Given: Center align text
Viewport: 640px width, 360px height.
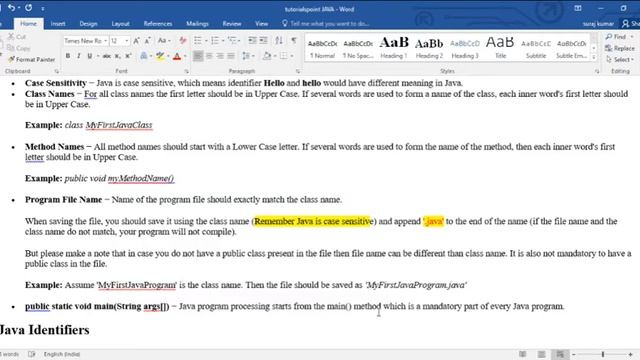Looking at the screenshot, I should (x=209, y=56).
